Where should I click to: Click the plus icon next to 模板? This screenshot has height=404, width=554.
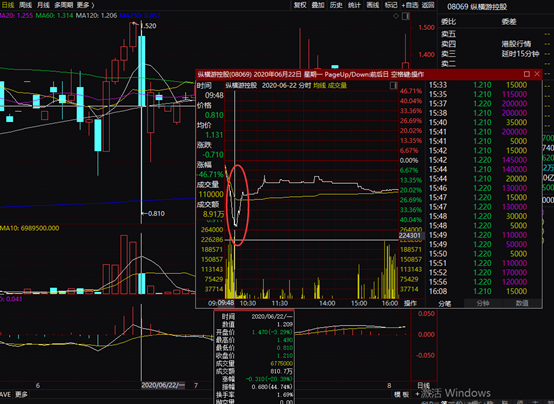pos(417,394)
